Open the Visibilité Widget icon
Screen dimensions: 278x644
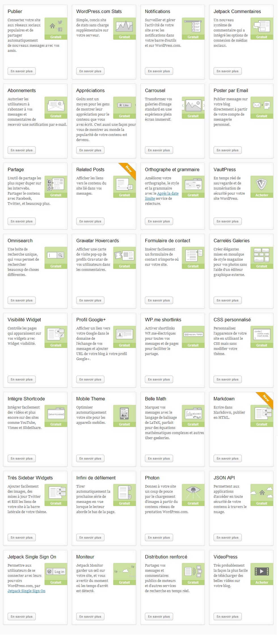pyautogui.click(x=56, y=334)
